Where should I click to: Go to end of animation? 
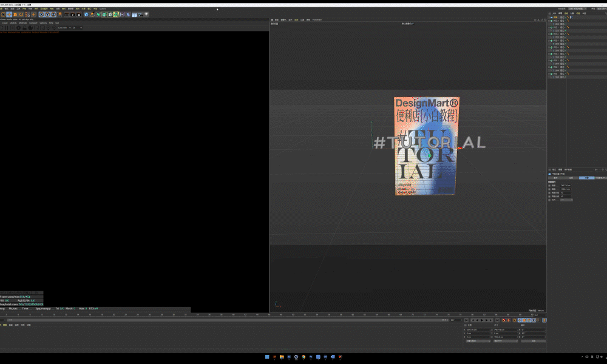tap(498, 320)
